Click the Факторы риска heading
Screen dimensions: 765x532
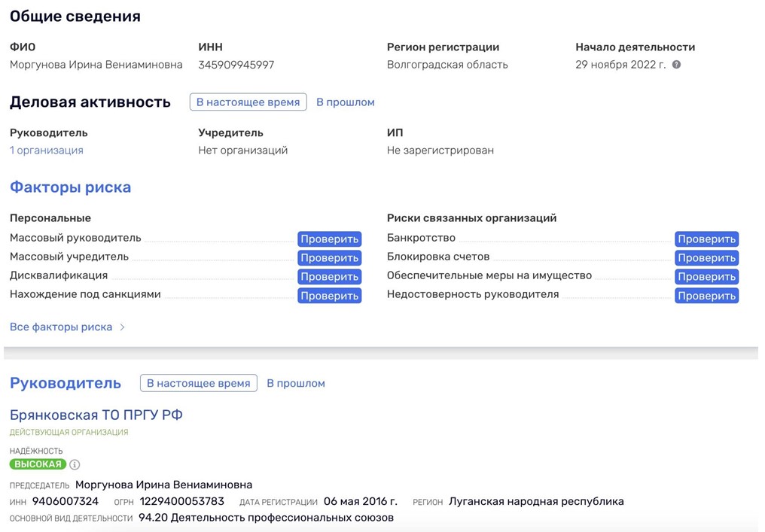(70, 187)
